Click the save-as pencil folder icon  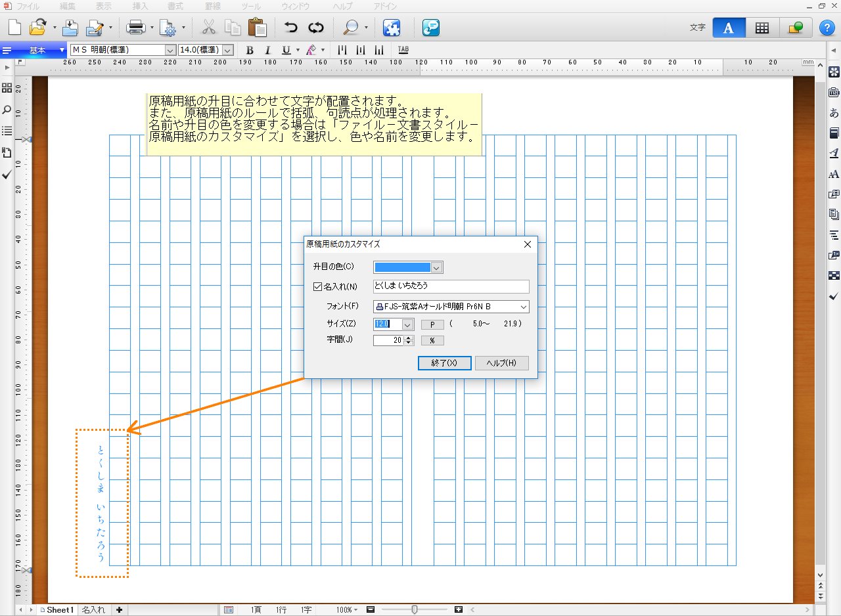pos(95,28)
